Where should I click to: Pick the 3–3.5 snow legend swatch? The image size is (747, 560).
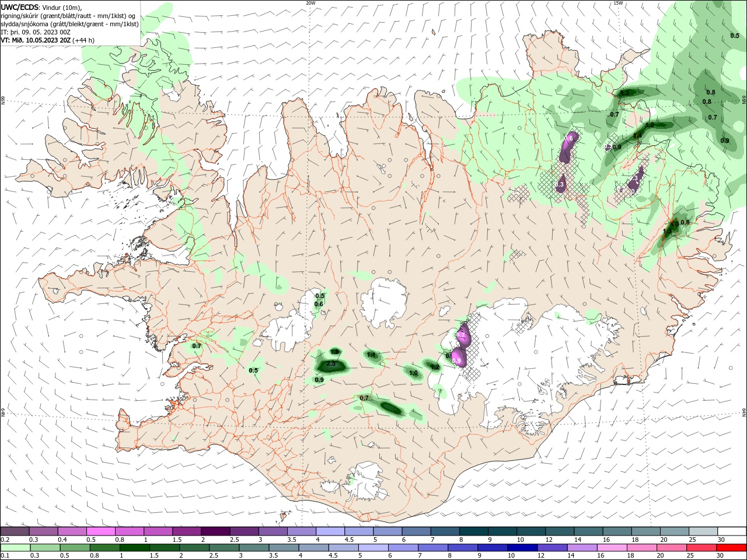[x=273, y=531]
